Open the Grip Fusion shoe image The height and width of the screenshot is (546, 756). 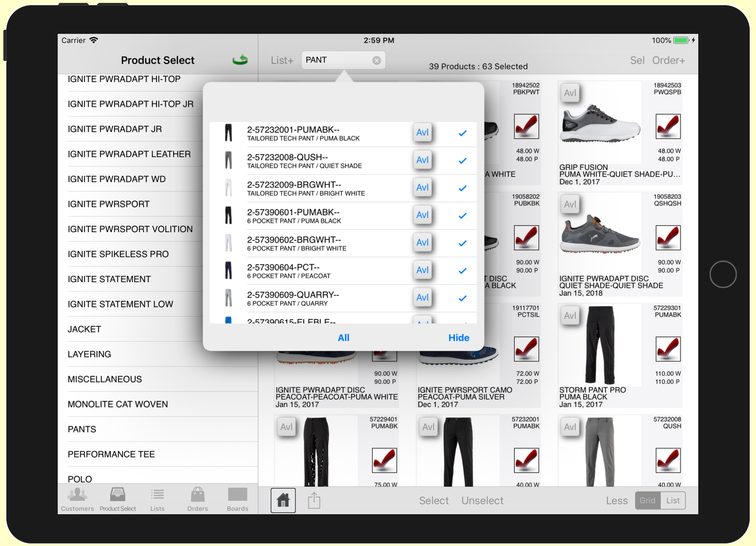[601, 124]
